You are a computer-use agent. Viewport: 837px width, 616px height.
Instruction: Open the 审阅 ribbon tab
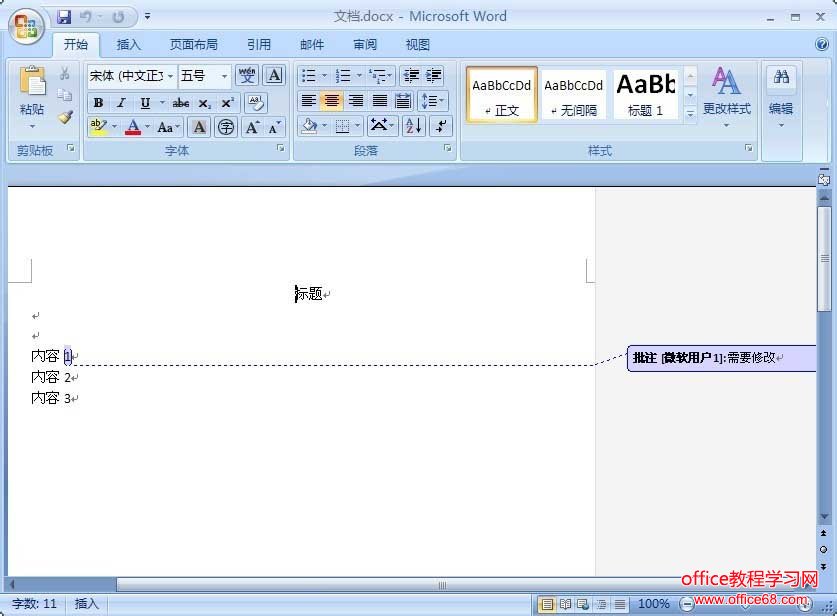point(364,44)
